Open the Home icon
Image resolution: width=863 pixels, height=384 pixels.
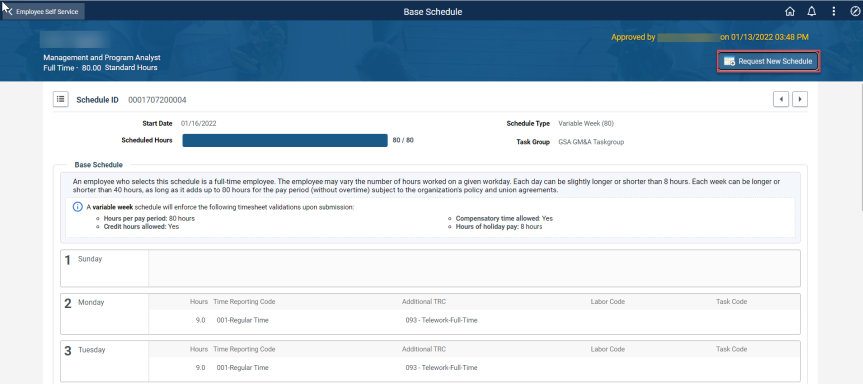tap(790, 12)
